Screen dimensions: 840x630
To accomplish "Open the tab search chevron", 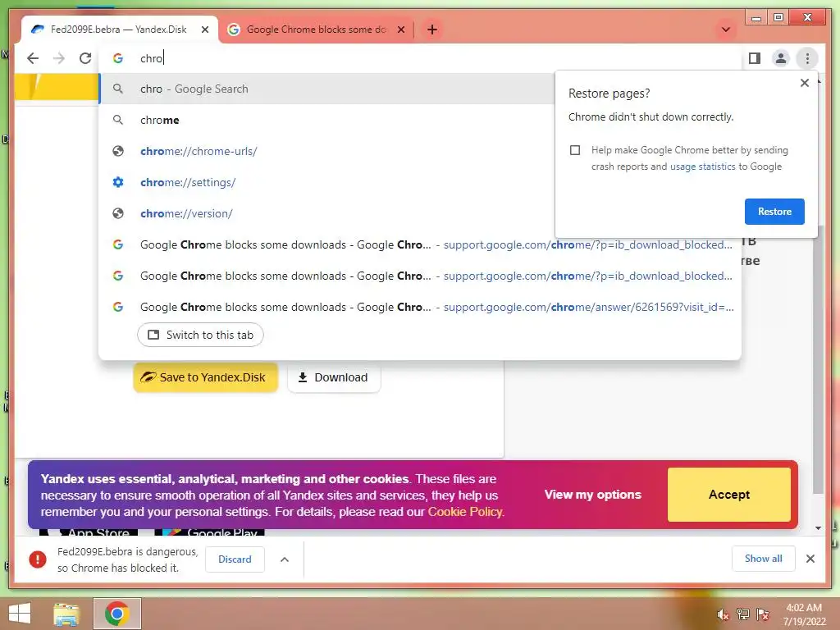I will tap(726, 30).
